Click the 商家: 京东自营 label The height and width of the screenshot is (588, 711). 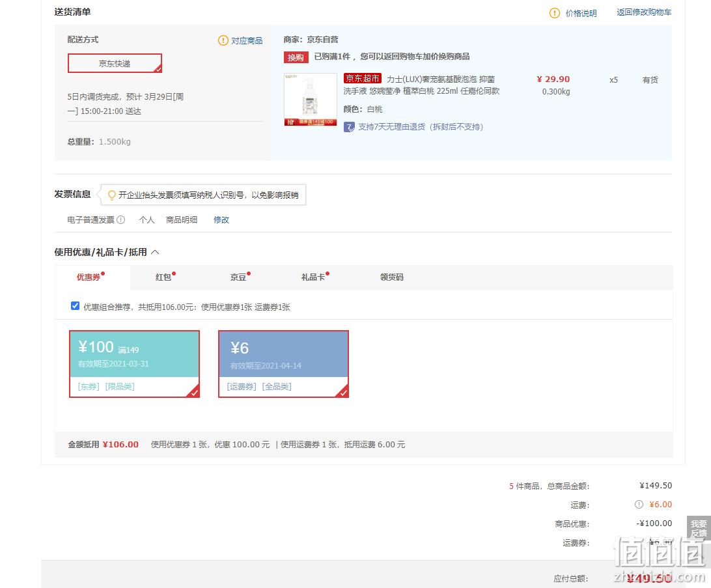click(x=311, y=40)
